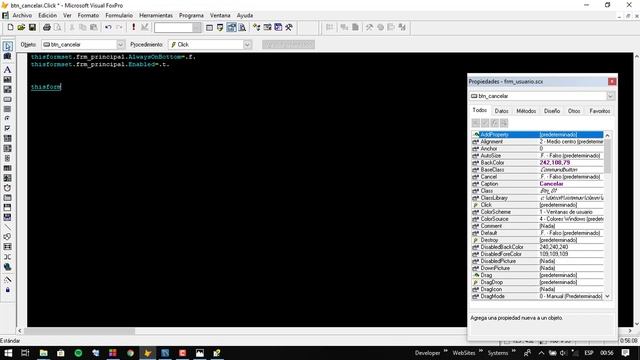Screen dimensions: 640x360
Task: Click the Hammer tools toolbar icon
Action: pos(289,27)
